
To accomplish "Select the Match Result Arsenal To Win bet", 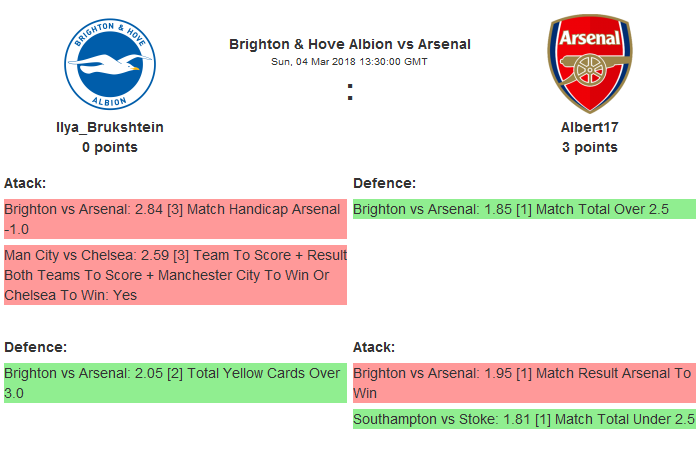I will [524, 383].
